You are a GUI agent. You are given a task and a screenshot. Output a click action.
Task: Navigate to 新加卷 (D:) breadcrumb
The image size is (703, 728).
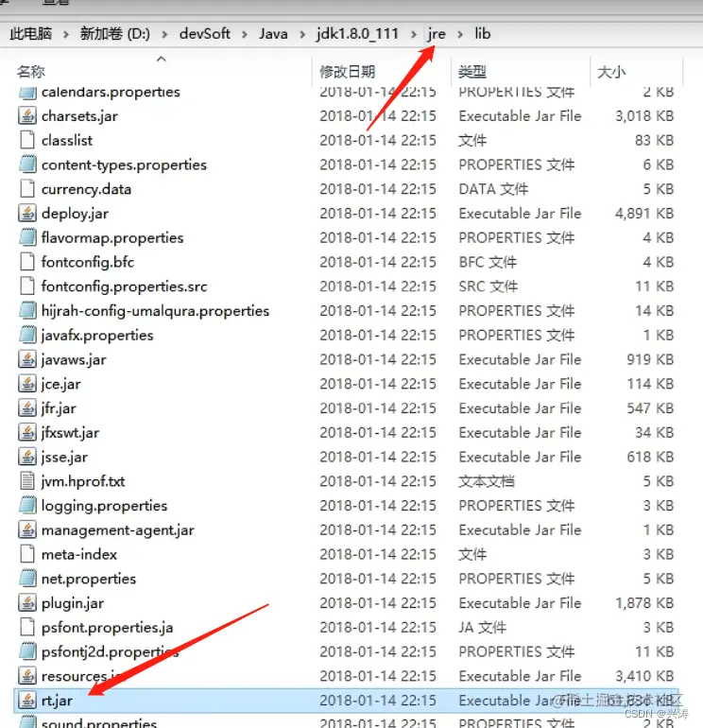(115, 34)
